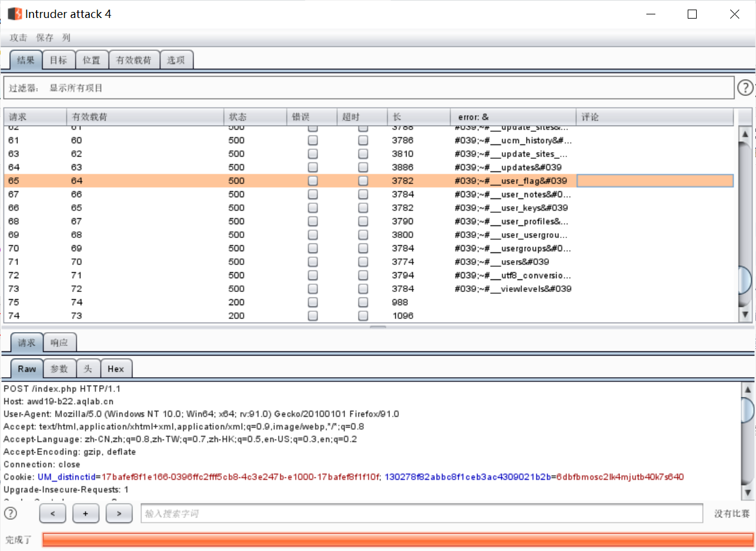
Task: Sort by the 错误 column header
Action: 312,117
